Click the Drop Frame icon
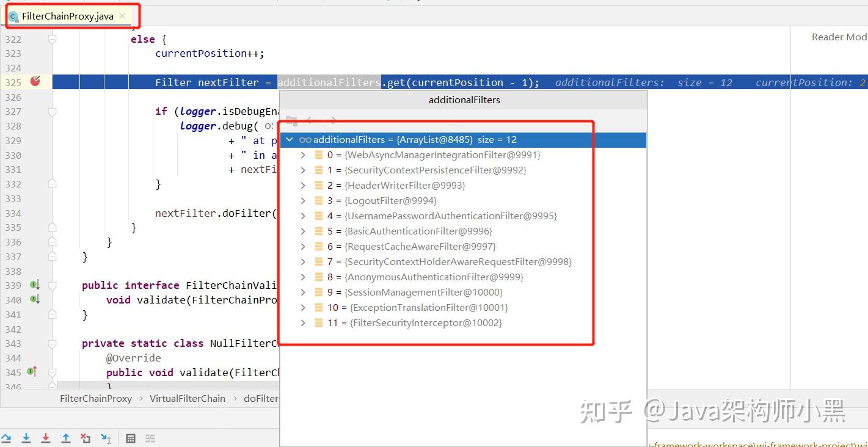Viewport: 868px width, 447px height. pos(86,438)
